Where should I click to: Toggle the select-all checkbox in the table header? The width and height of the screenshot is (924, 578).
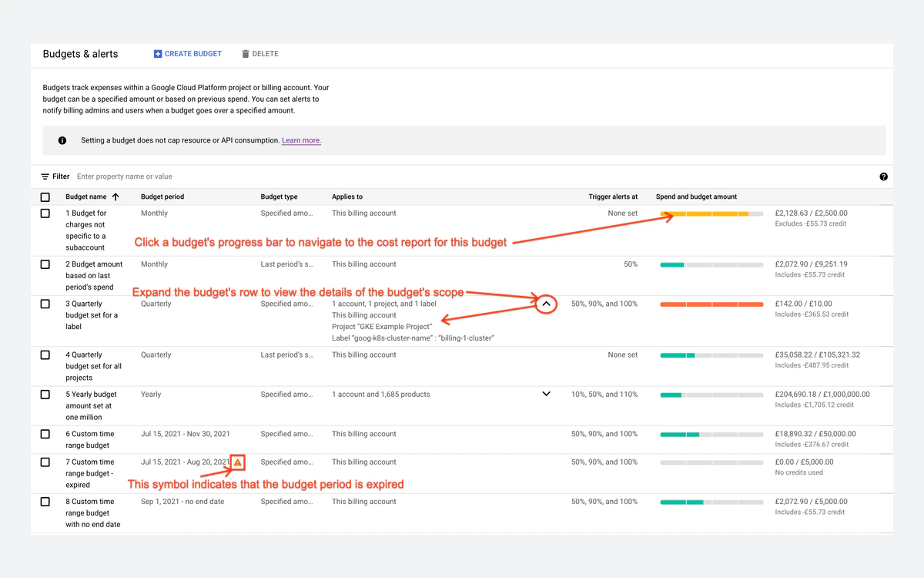pos(45,197)
